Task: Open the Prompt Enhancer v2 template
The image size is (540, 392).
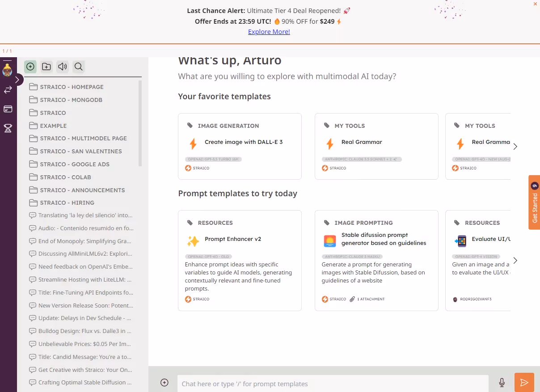Action: [x=240, y=261]
